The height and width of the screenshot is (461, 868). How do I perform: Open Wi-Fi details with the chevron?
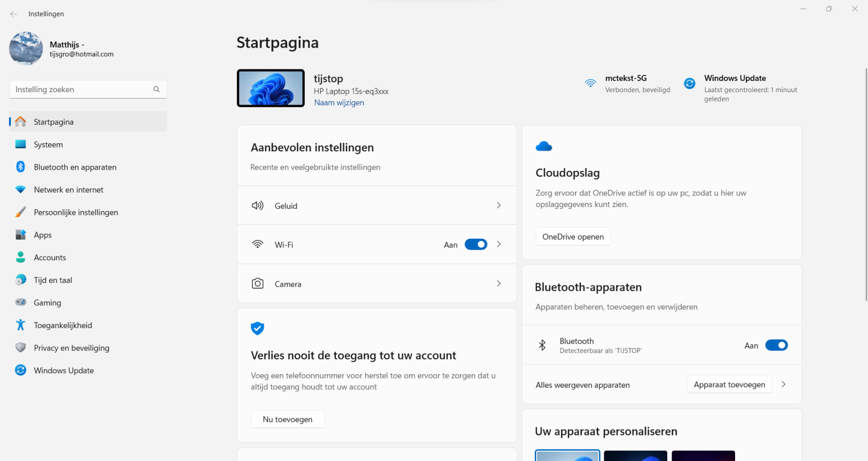pyautogui.click(x=499, y=245)
